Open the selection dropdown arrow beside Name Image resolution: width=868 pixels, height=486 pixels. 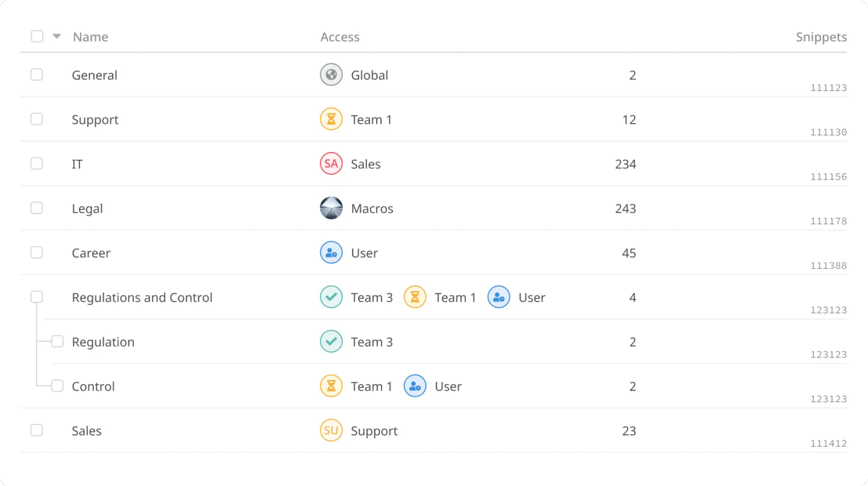pyautogui.click(x=57, y=36)
